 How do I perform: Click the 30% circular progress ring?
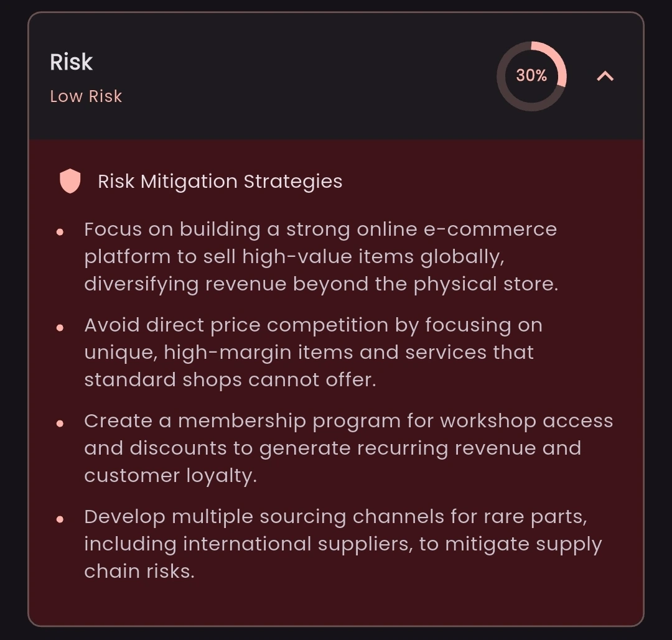[531, 77]
